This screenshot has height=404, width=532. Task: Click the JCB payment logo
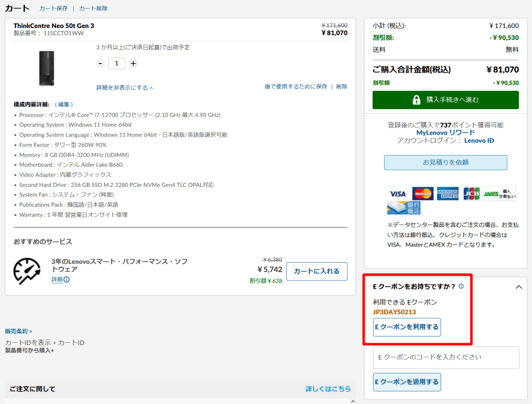(x=472, y=194)
